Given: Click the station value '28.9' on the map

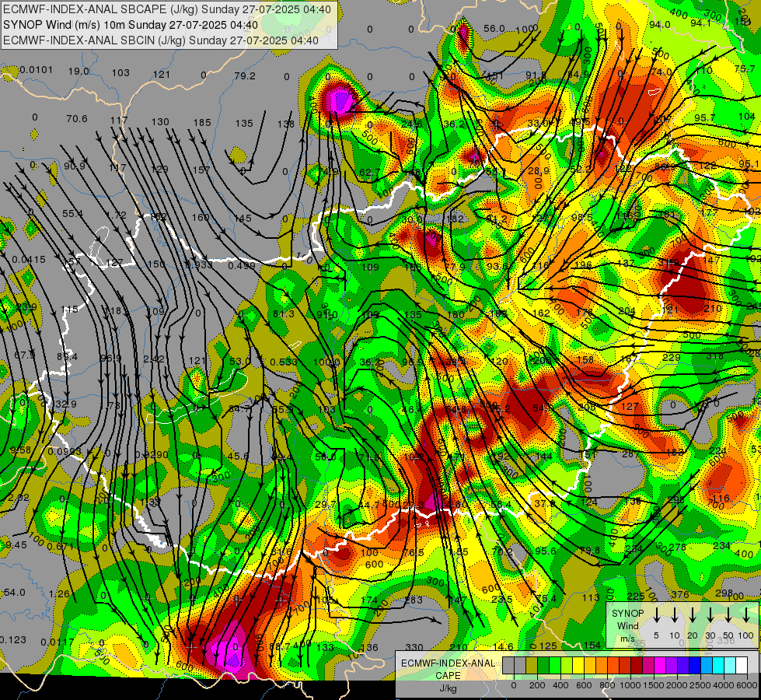Looking at the screenshot, I should (x=539, y=171).
